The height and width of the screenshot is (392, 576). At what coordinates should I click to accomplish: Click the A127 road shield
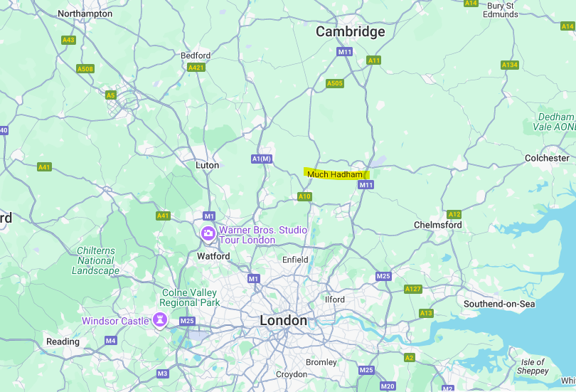click(413, 289)
